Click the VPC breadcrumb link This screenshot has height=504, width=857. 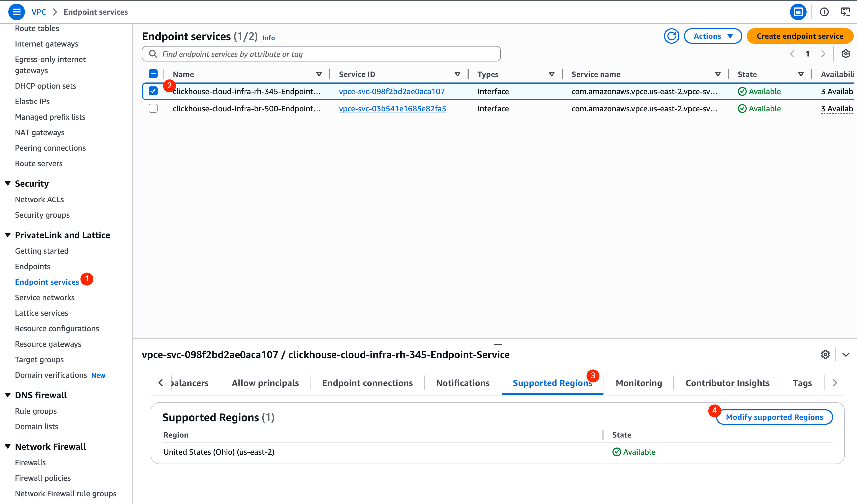[x=39, y=12]
